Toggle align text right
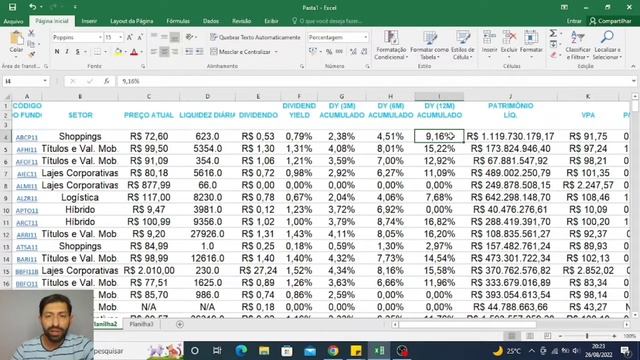640x360 pixels. [175, 52]
